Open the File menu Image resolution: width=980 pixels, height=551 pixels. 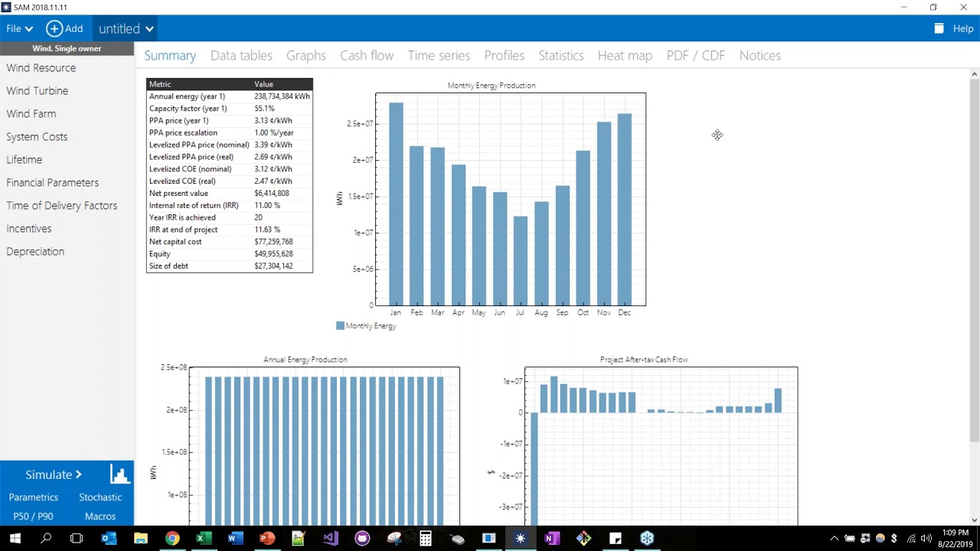click(19, 28)
